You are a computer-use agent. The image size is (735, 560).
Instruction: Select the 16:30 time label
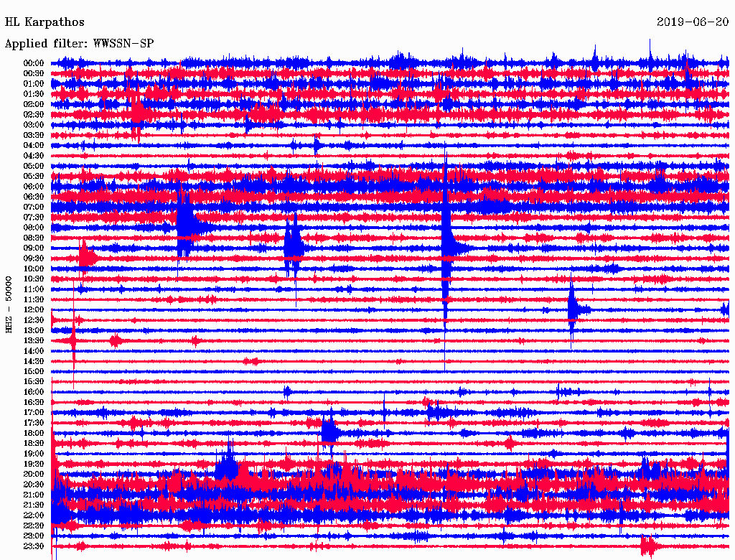click(34, 403)
